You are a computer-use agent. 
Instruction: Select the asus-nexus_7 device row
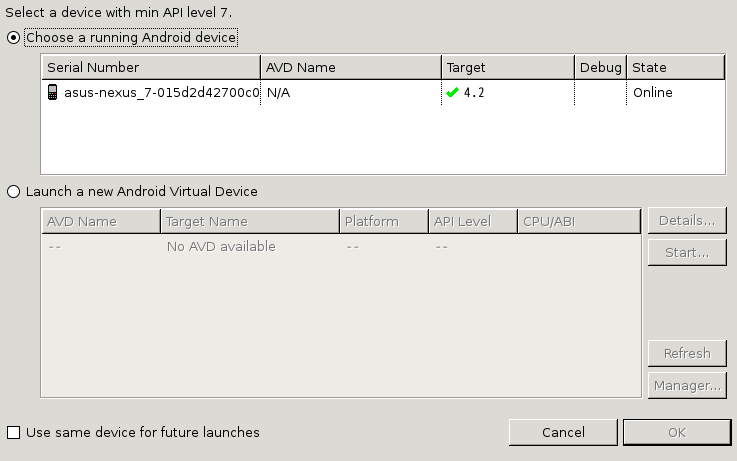pos(383,93)
